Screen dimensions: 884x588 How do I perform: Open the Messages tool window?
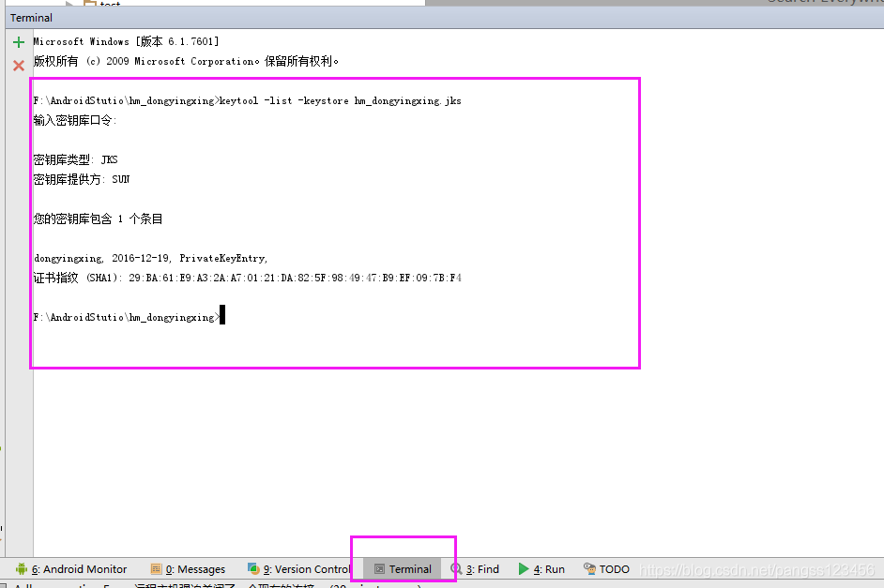189,569
